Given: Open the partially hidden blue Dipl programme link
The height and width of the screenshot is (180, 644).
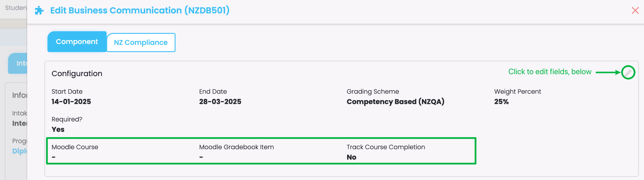Looking at the screenshot, I should click(19, 151).
